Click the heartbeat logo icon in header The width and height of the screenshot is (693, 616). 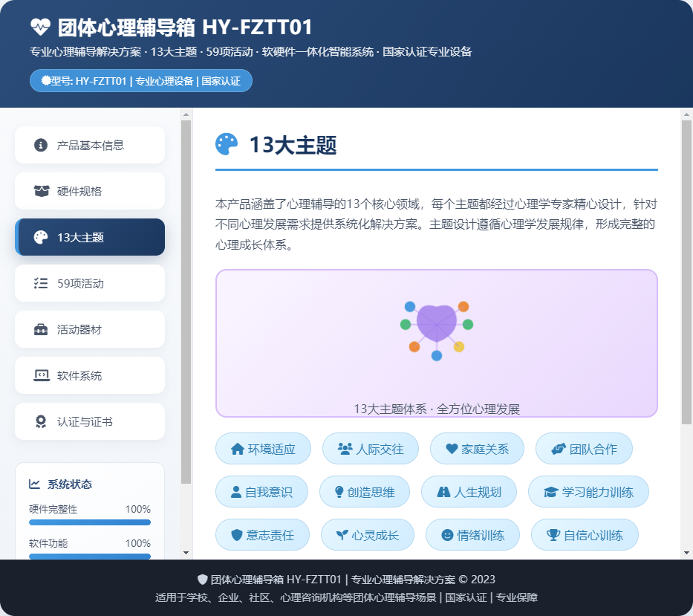(40, 27)
